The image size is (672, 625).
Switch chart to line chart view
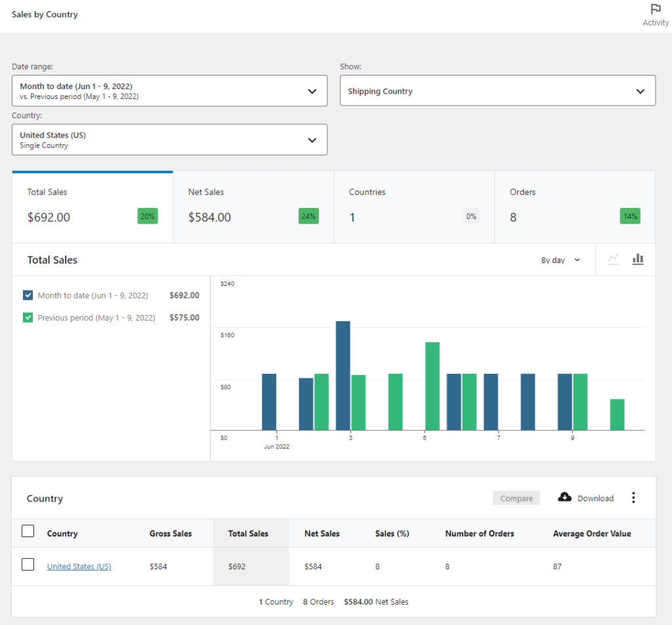point(613,259)
